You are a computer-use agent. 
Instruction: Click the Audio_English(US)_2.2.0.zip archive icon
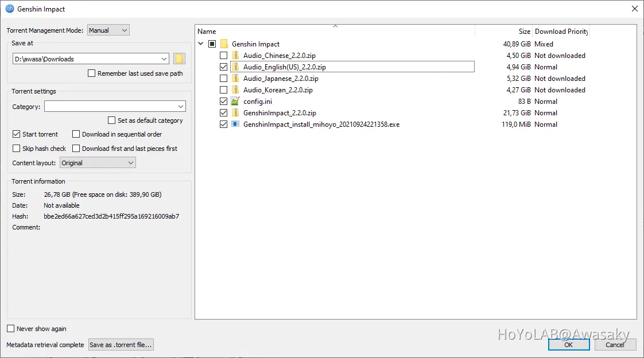tap(235, 67)
